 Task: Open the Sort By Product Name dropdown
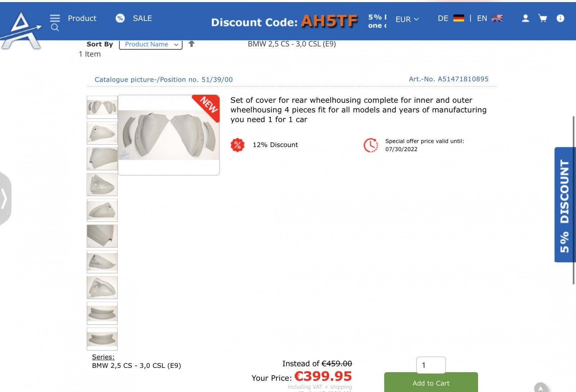151,44
